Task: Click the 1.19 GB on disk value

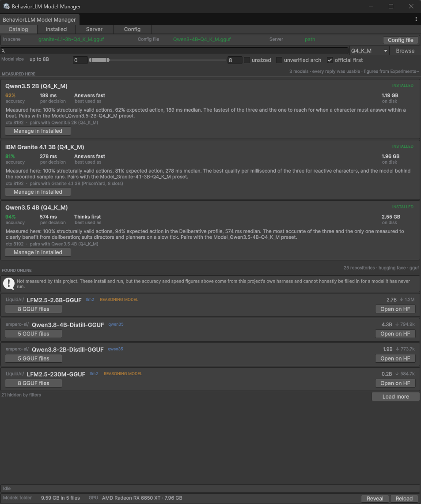Action: pos(390,95)
